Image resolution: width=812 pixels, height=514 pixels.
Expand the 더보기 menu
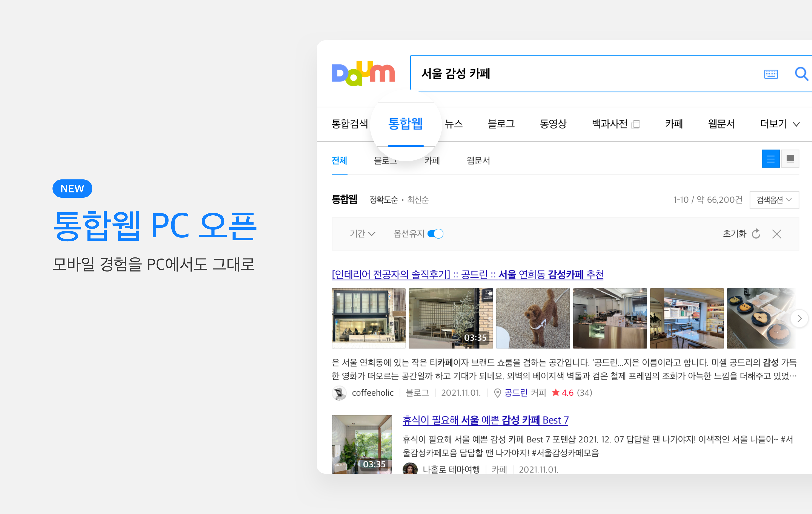[x=780, y=124]
